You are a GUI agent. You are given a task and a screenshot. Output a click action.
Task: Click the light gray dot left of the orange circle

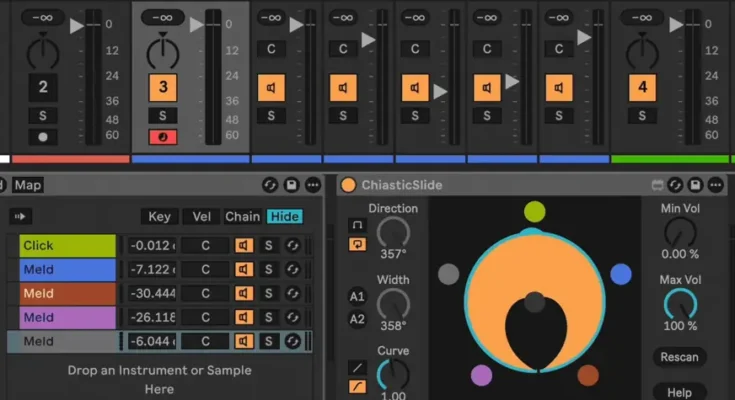click(x=449, y=274)
